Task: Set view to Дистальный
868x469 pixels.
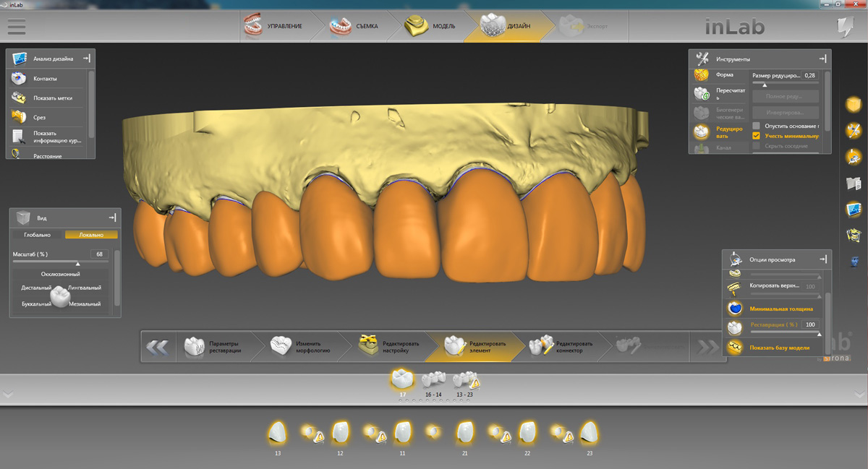Action: coord(36,288)
